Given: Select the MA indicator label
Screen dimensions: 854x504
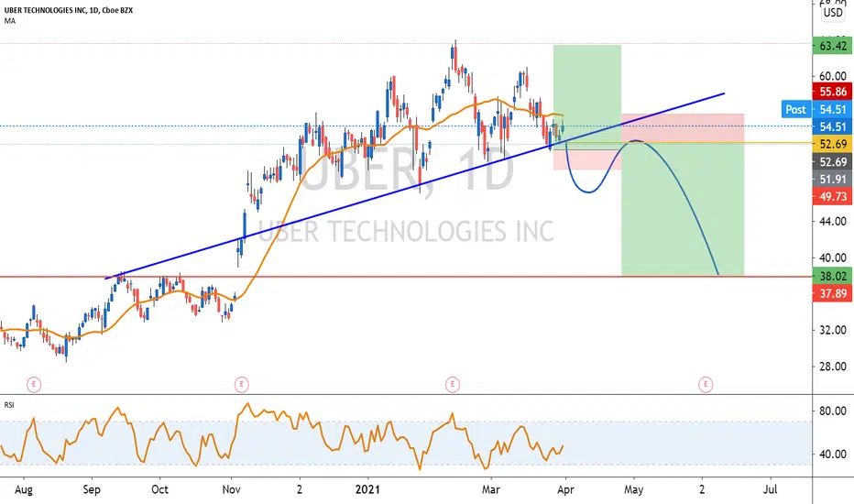Looking at the screenshot, I should (x=10, y=21).
